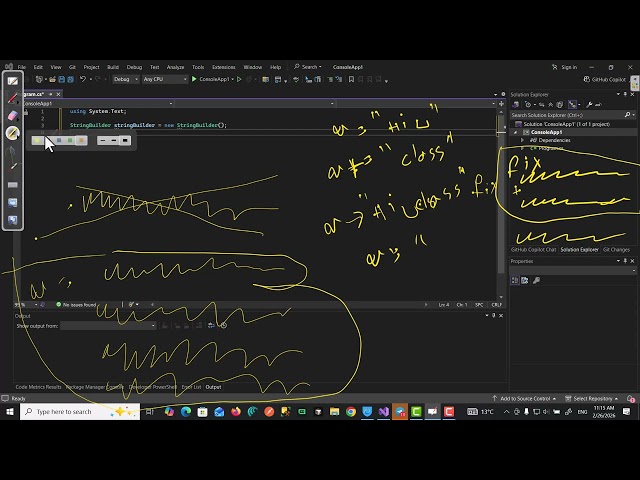The width and height of the screenshot is (640, 480).
Task: Click No issues found status indicator
Action: click(x=76, y=304)
